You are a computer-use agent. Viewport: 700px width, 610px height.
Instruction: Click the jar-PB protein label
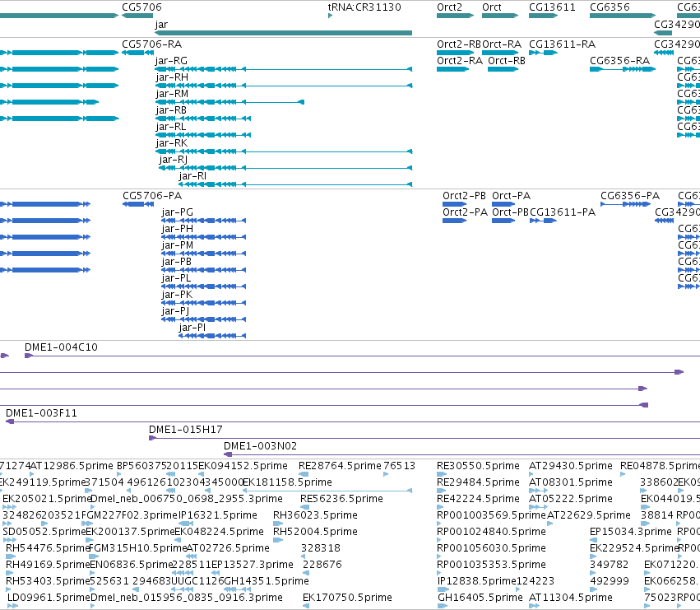[x=176, y=262]
